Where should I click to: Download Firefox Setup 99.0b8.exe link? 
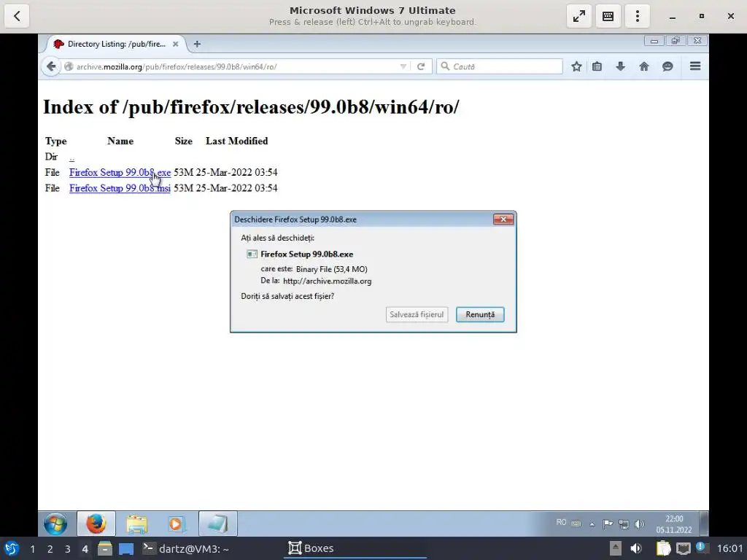120,172
